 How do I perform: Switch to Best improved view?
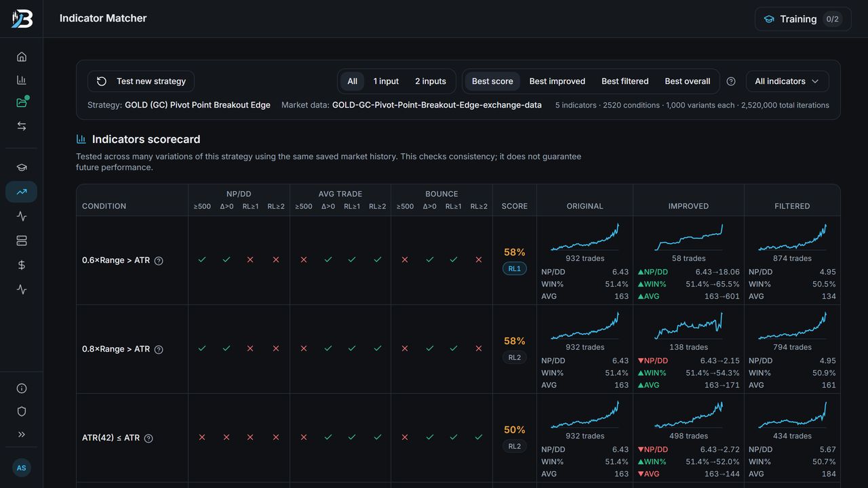pos(557,81)
